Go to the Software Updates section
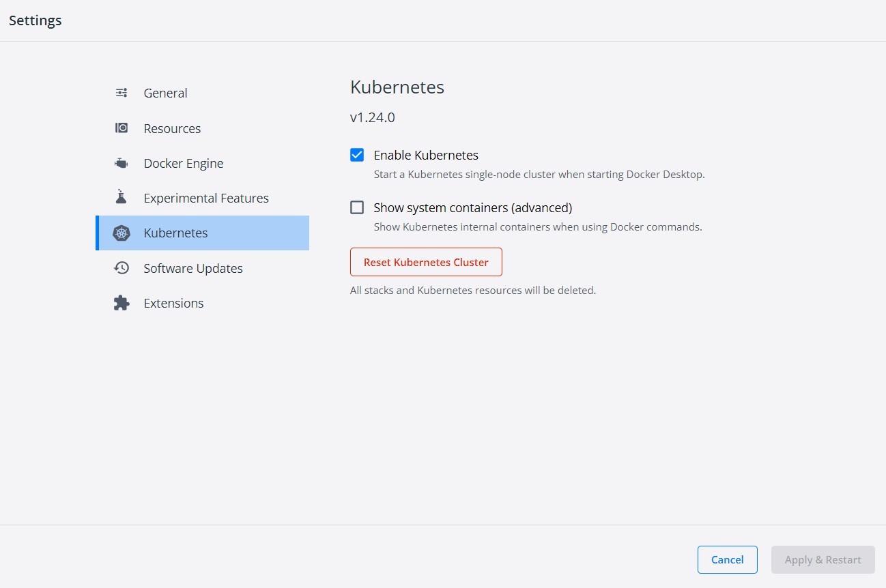Screen dimensions: 886x588 tap(192, 267)
